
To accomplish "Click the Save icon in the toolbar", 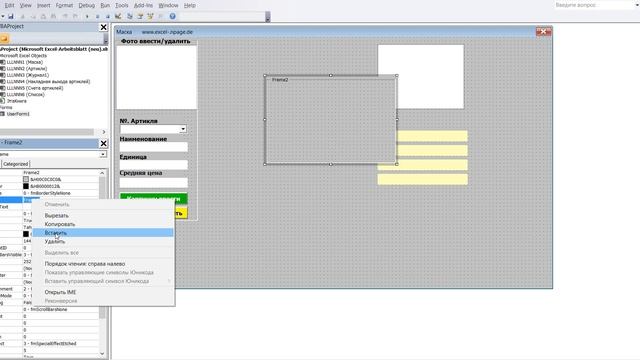I will tap(11, 16).
